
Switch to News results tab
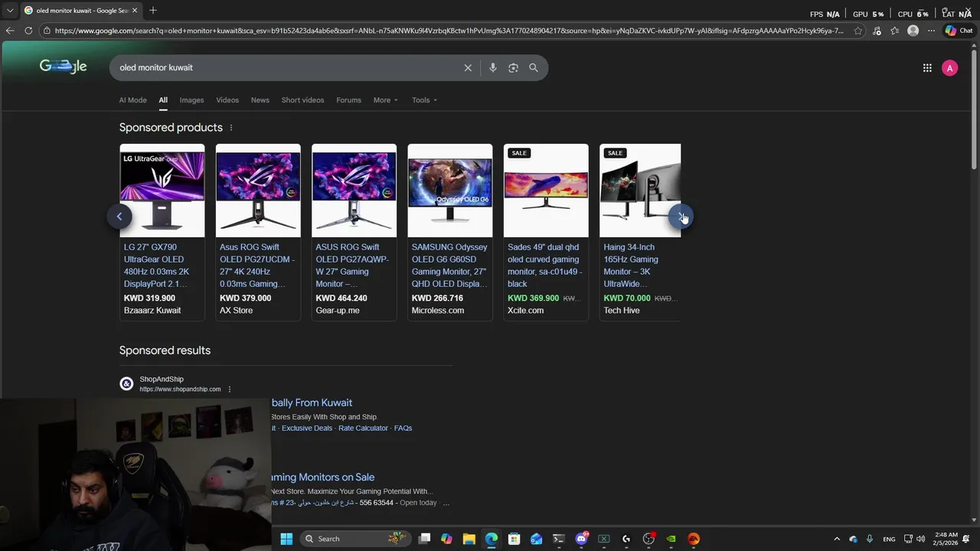(x=260, y=100)
